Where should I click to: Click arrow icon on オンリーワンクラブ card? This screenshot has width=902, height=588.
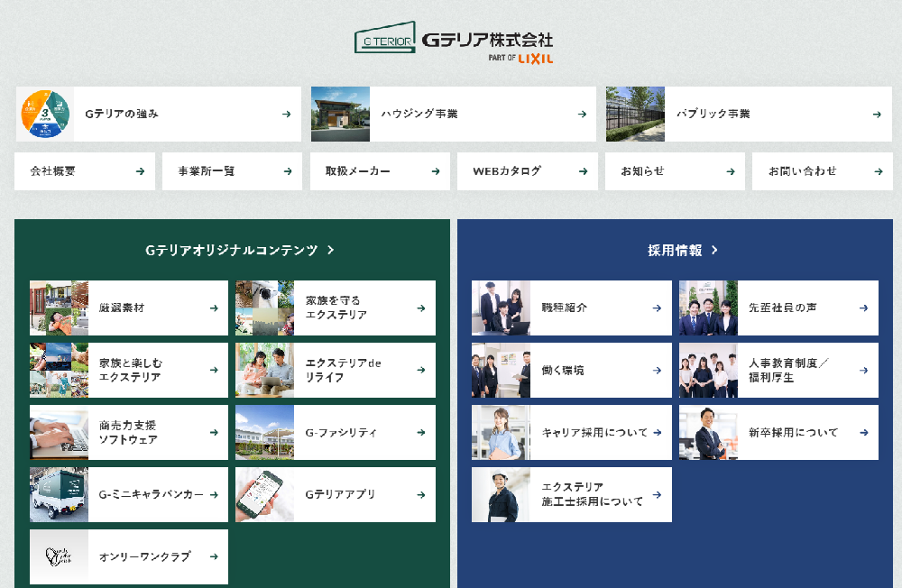click(214, 557)
